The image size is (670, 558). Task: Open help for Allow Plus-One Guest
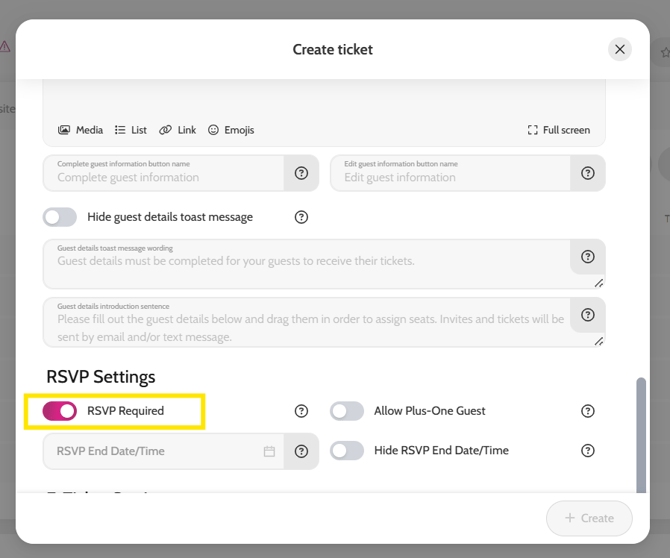[x=588, y=411]
